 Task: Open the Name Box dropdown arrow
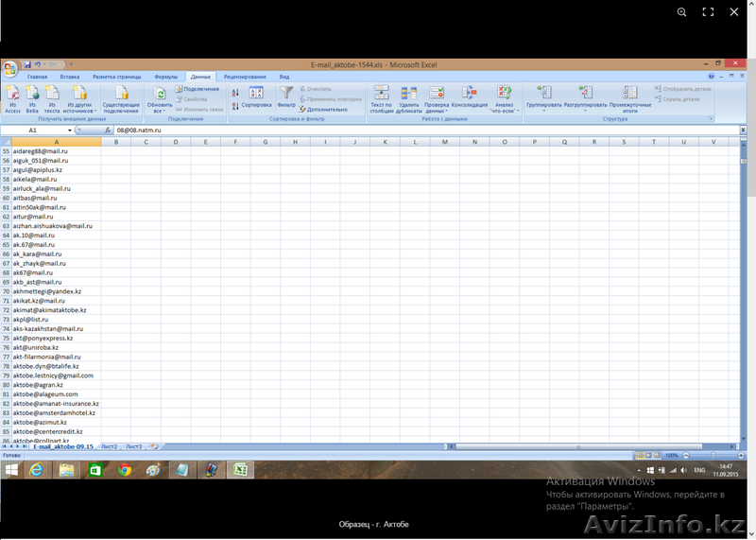(x=70, y=130)
